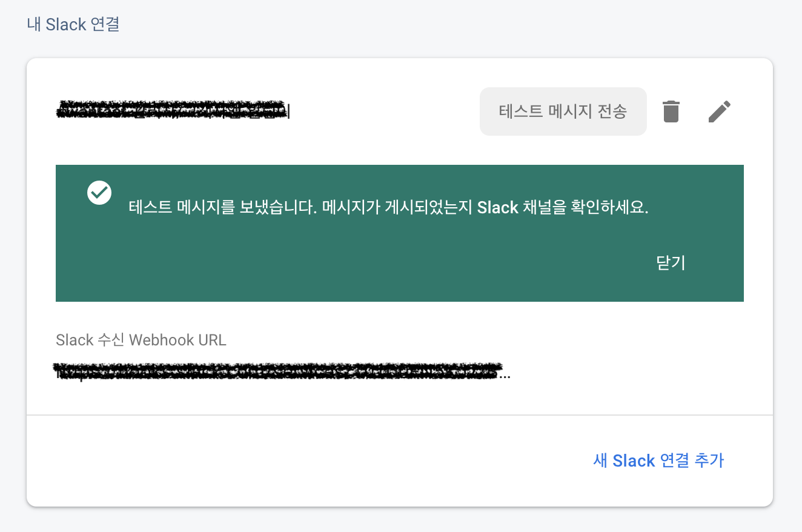Add a new Slack connection link
The width and height of the screenshot is (802, 532).
click(x=658, y=461)
